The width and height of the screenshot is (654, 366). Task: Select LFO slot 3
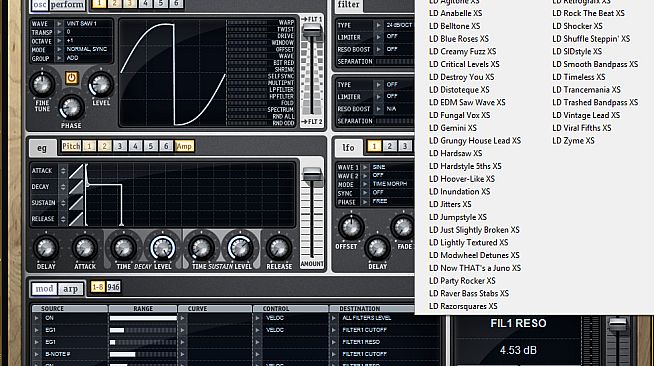[405, 146]
